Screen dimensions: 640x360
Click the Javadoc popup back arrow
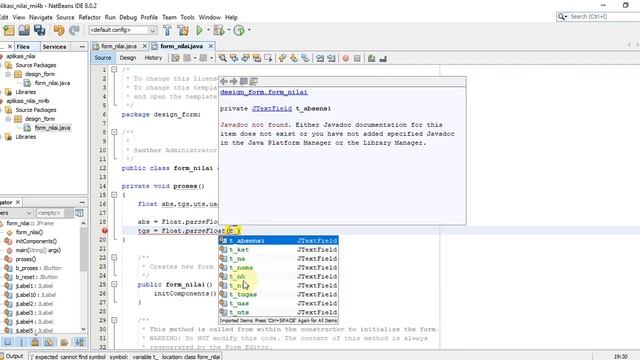224,81
